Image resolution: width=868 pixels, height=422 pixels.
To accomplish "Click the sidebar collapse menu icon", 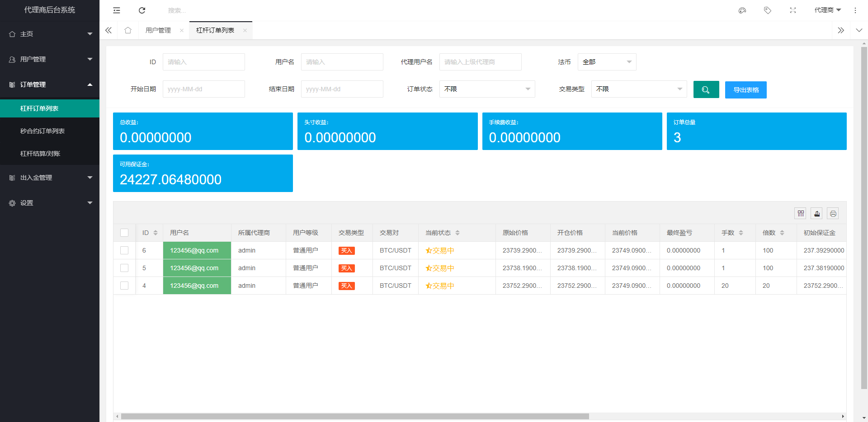I will 117,10.
